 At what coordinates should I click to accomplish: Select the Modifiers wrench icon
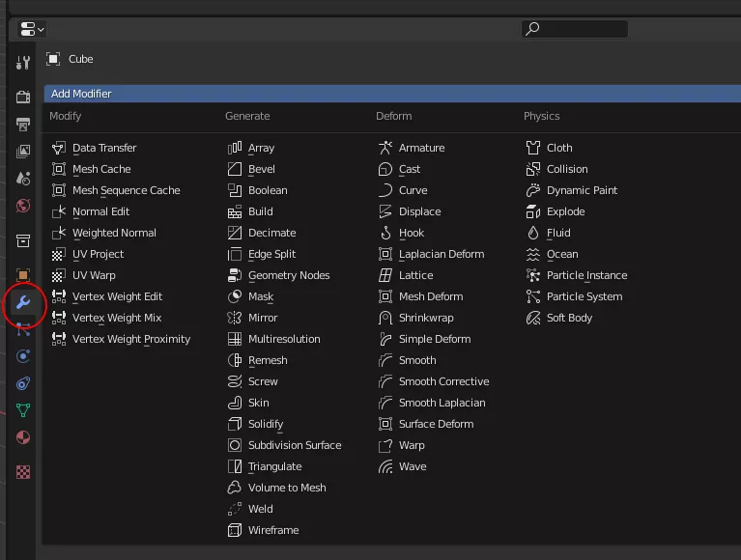[x=23, y=303]
